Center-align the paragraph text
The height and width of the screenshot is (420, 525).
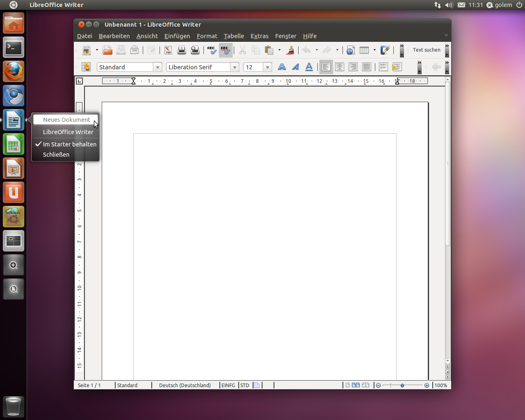tap(340, 67)
